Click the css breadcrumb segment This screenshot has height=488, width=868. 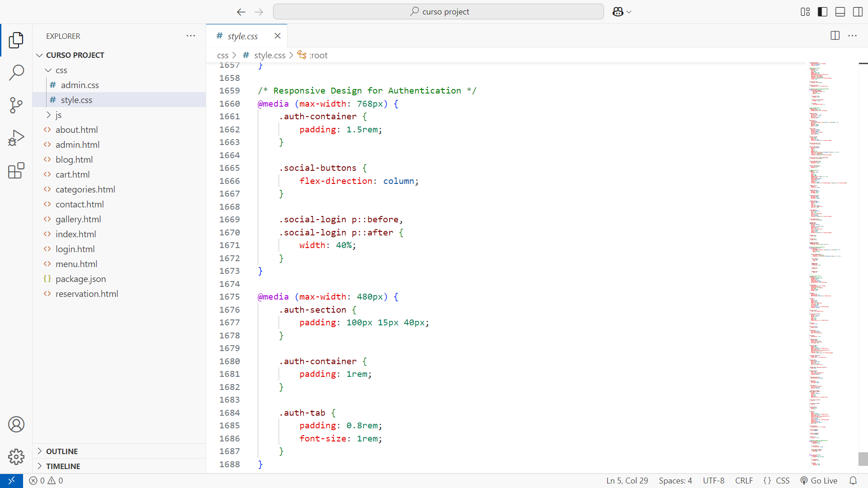222,55
